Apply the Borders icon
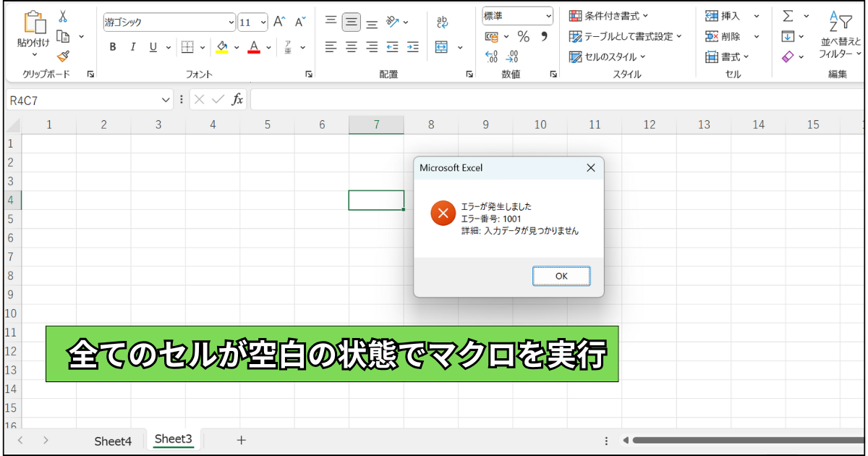 click(187, 47)
